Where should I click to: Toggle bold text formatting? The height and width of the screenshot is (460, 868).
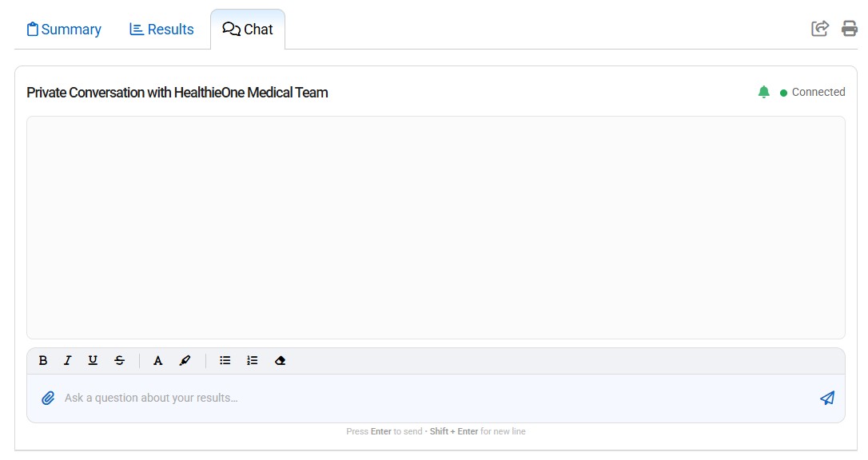(x=43, y=361)
